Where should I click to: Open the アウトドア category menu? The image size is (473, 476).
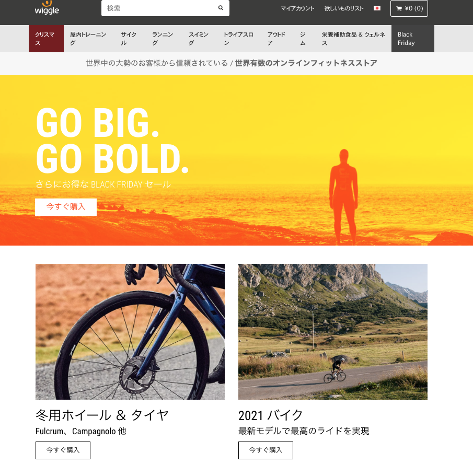[276, 39]
